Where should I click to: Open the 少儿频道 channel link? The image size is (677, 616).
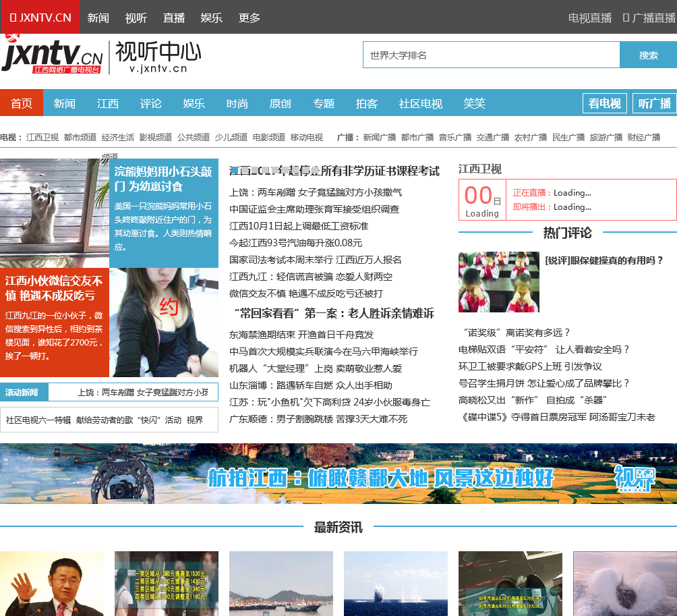231,138
